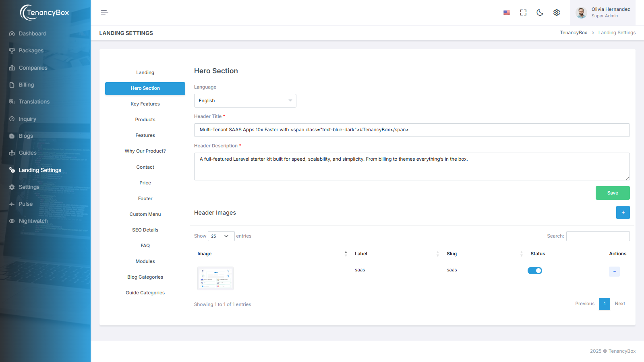Click the Billing document icon
The width and height of the screenshot is (644, 362).
point(12,85)
